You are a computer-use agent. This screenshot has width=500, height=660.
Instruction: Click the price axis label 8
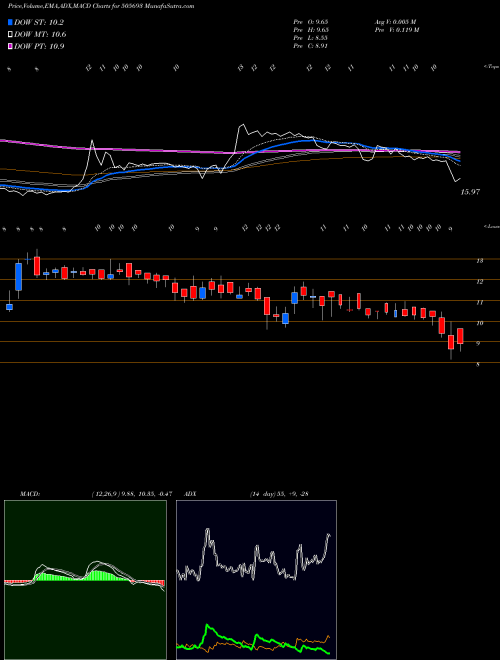coord(478,365)
